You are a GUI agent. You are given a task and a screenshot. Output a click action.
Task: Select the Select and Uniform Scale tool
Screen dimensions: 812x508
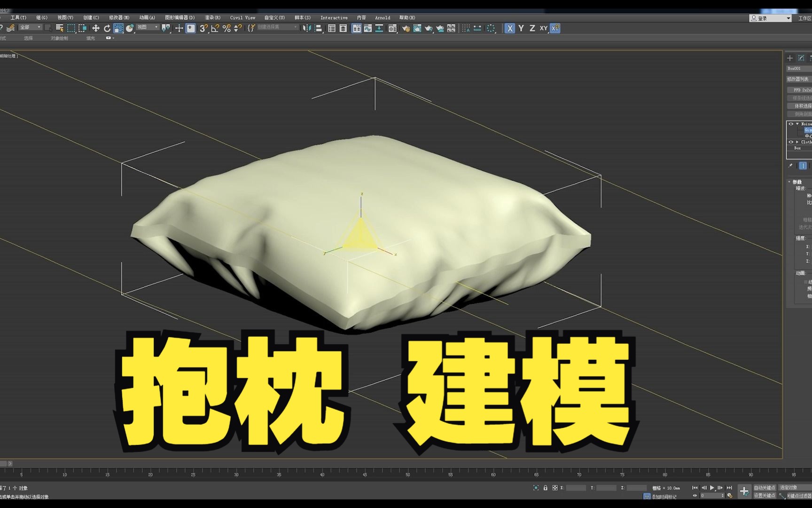118,28
